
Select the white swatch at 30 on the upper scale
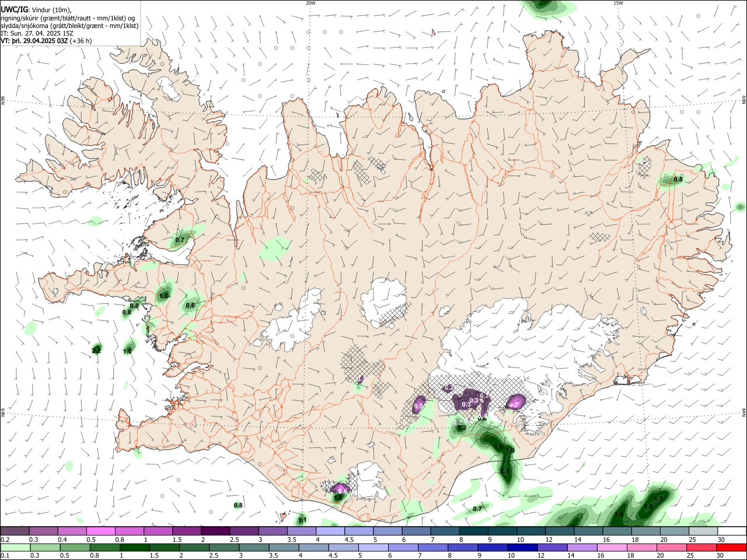pyautogui.click(x=732, y=531)
